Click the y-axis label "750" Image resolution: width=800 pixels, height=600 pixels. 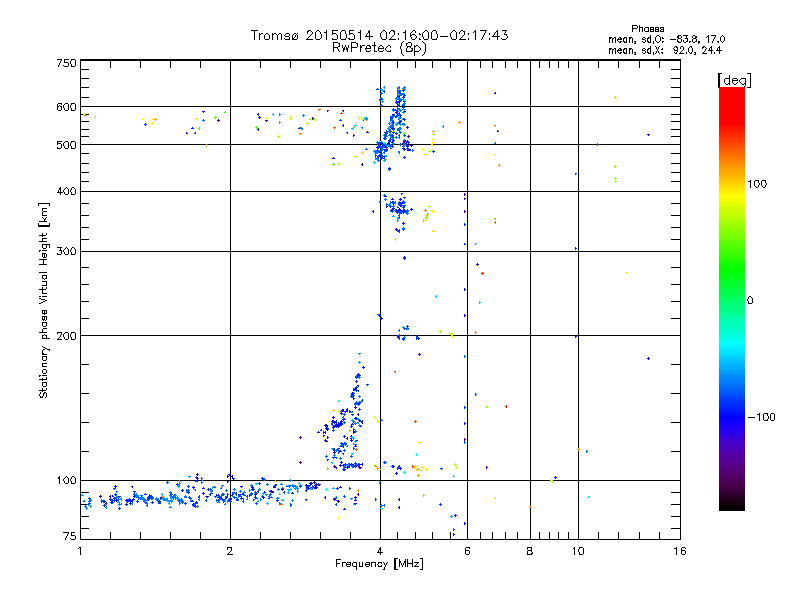pos(66,63)
